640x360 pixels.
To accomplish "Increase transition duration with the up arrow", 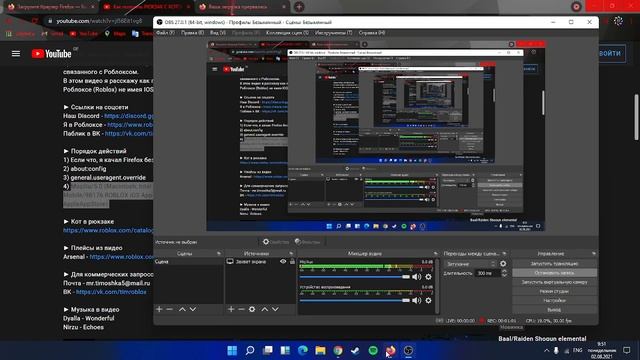I will pyautogui.click(x=504, y=271).
